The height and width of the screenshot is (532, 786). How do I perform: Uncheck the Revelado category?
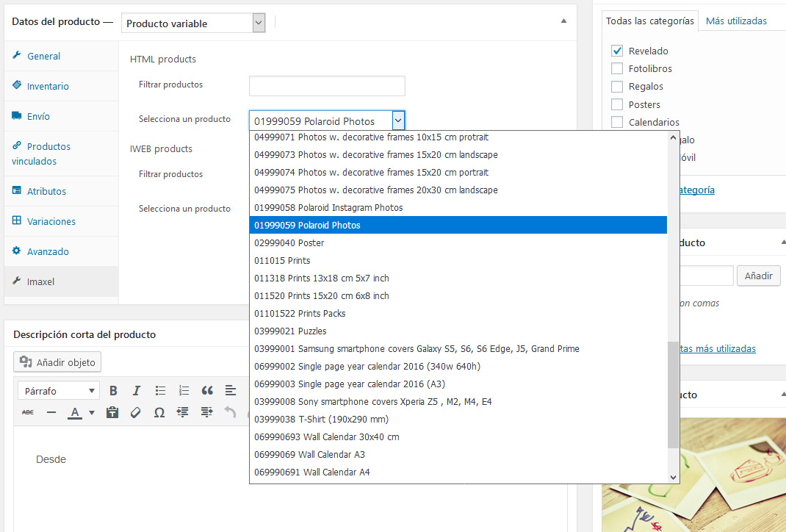tap(617, 51)
